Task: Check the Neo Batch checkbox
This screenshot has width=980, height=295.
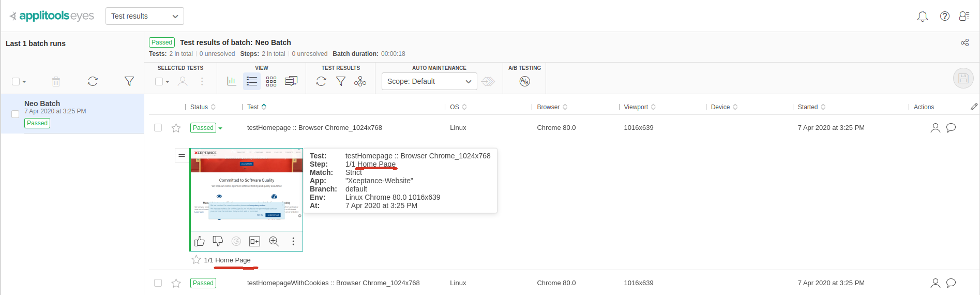Action: tap(16, 114)
